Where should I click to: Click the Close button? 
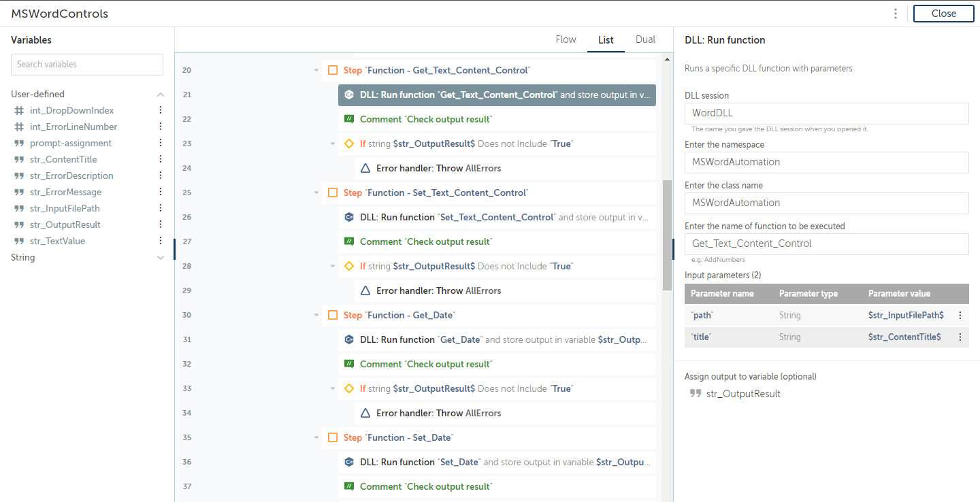coord(943,14)
